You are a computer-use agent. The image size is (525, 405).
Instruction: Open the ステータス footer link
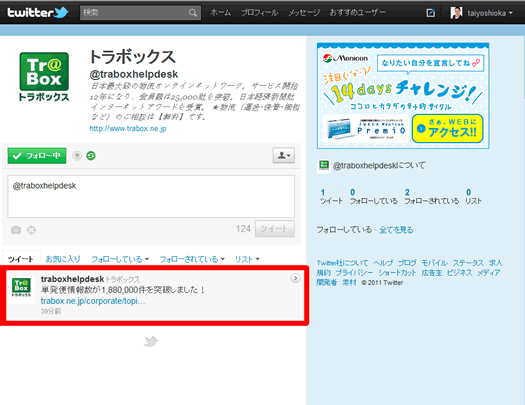tap(468, 263)
